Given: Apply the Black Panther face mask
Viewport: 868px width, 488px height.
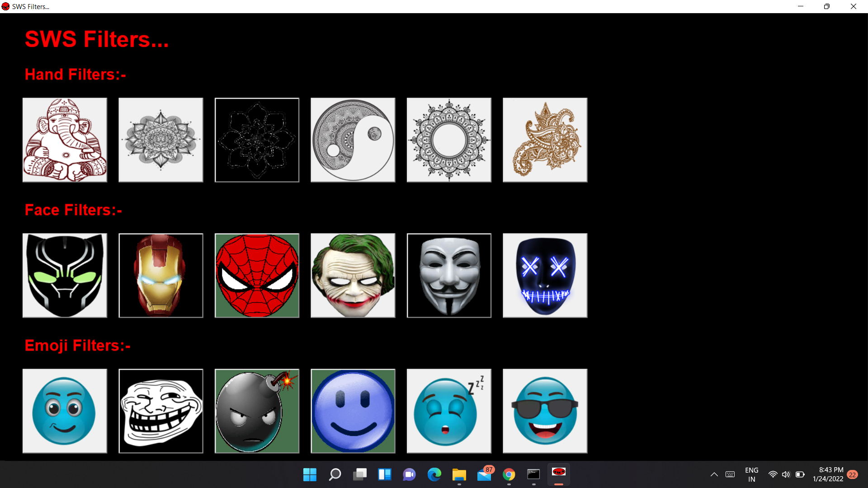Looking at the screenshot, I should click(65, 276).
